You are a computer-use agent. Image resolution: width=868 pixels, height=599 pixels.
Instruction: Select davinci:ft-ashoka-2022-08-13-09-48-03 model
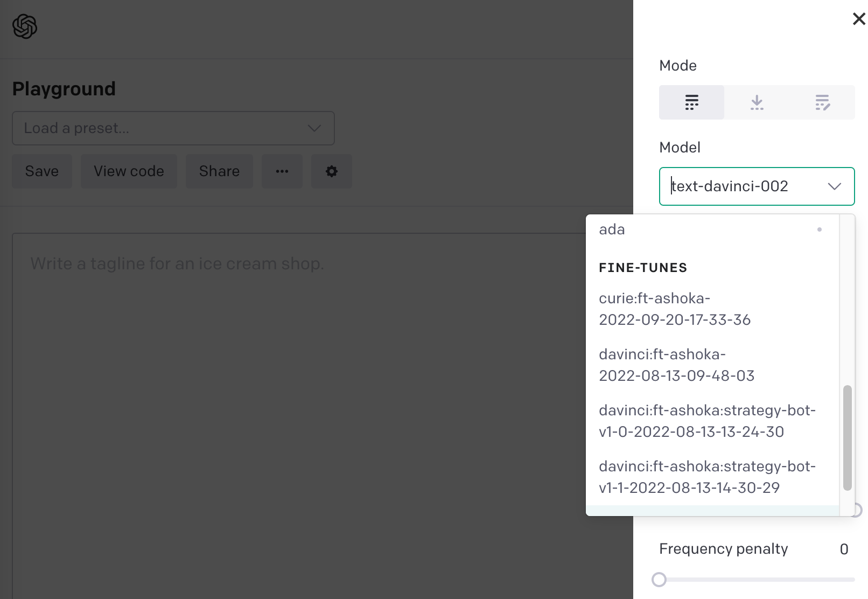tap(712, 365)
